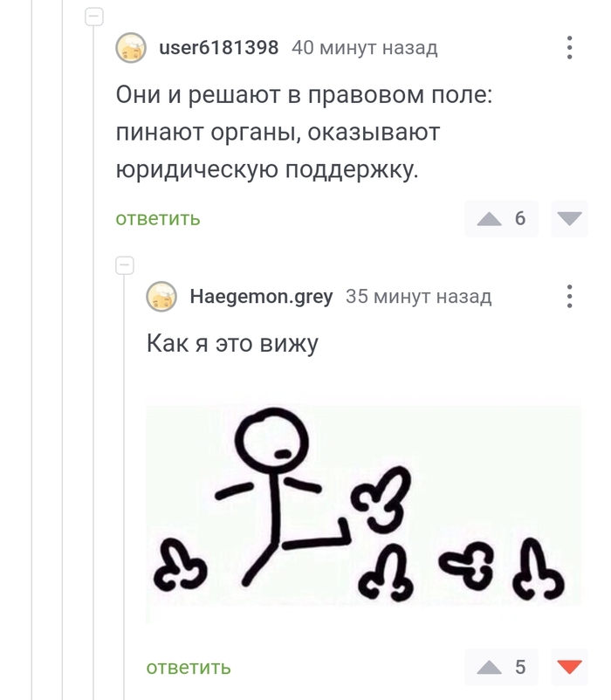Open three-dot menu on Haegemon.grey's comment
Screen dimensions: 611x700
point(569,296)
